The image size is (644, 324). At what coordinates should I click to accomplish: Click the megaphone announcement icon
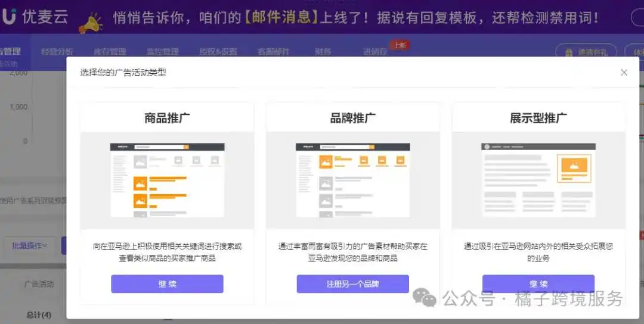coord(91,24)
